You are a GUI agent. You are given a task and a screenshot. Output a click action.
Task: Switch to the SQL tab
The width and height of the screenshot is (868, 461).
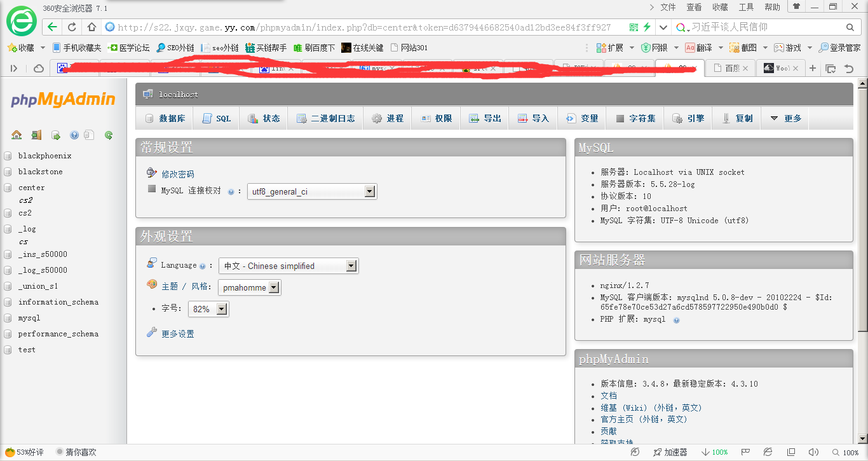216,118
